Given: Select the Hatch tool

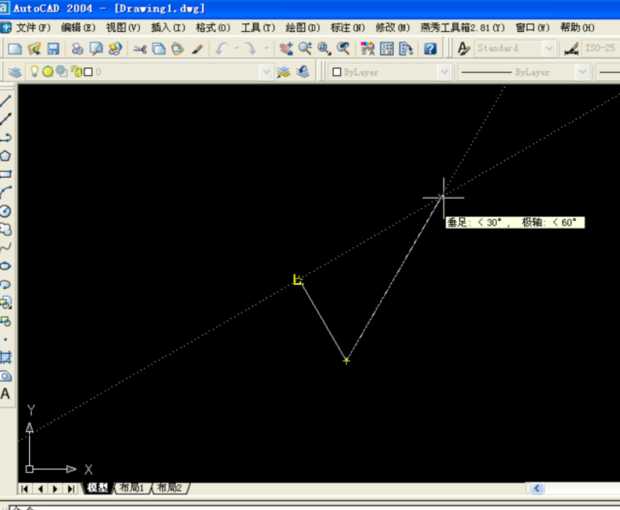Looking at the screenshot, I should tap(6, 358).
